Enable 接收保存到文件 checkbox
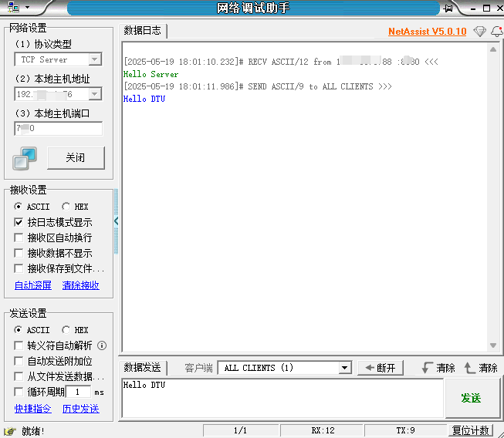Image resolution: width=504 pixels, height=438 pixels. (x=19, y=268)
